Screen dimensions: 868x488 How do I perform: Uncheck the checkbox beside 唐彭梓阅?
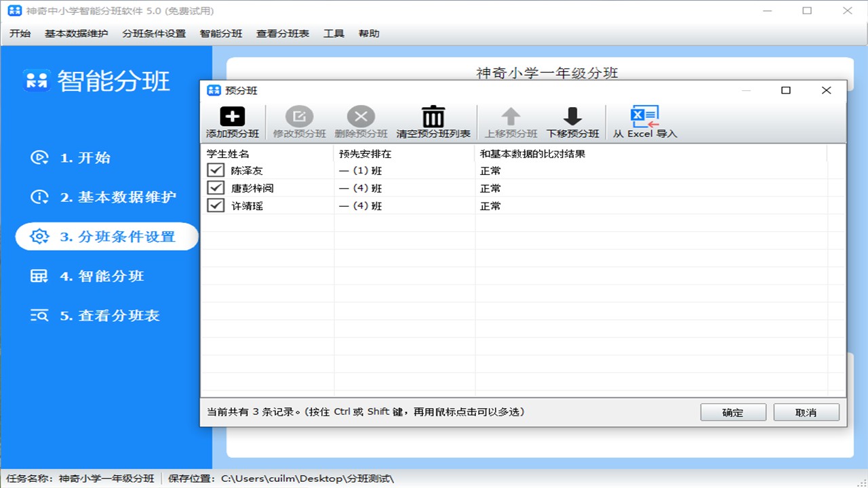(215, 188)
